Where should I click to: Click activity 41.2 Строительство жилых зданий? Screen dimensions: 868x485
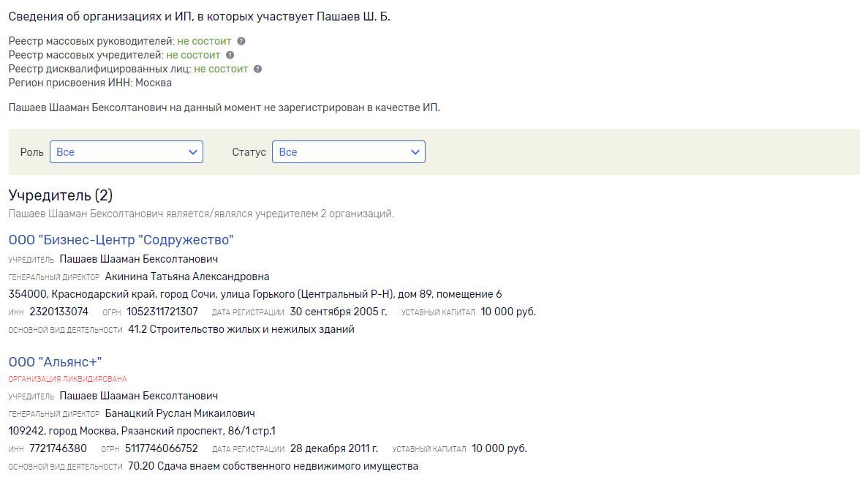click(241, 329)
